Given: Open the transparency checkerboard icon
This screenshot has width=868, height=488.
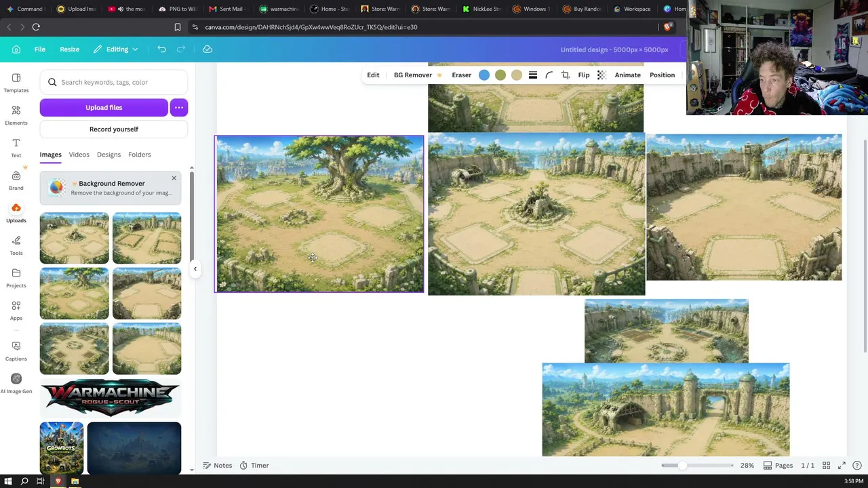Looking at the screenshot, I should [601, 75].
